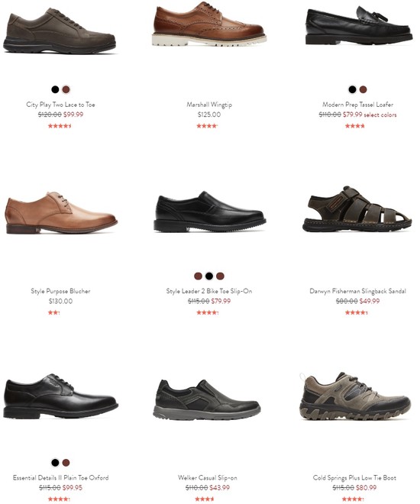
Task: Pick middle black swatch for Style Leader Slip-On
Action: pos(209,276)
